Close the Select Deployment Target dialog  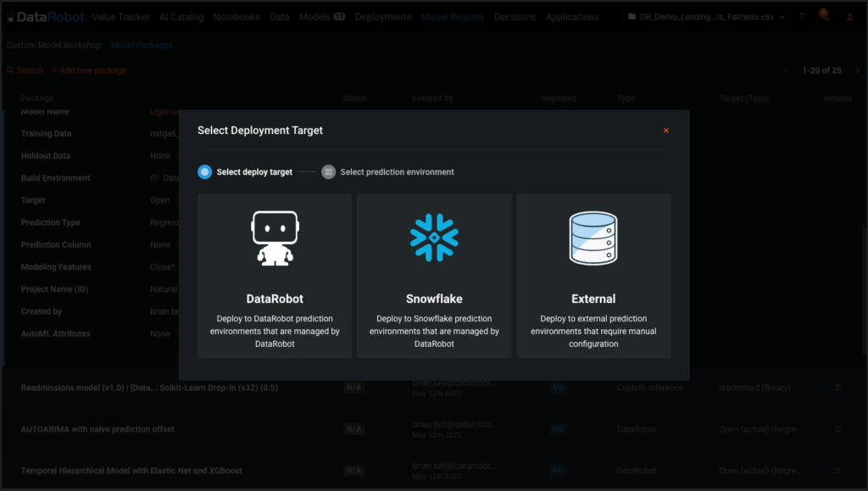coord(666,130)
